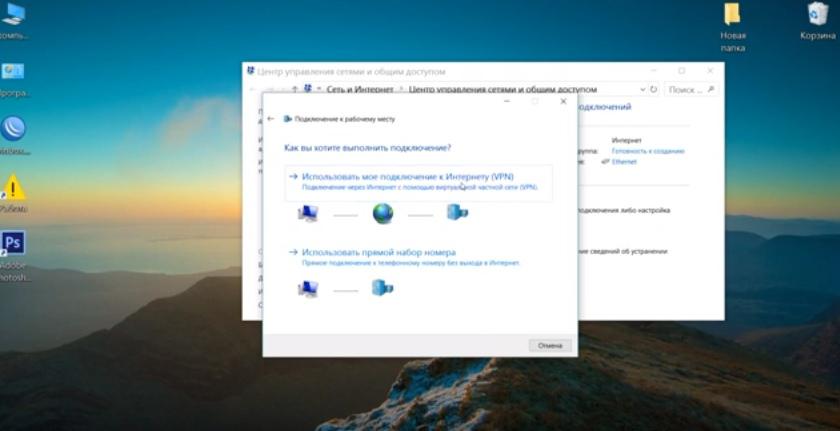Viewport: 840px width, 431px height.
Task: Click the Ethernet connection link
Action: pyautogui.click(x=625, y=161)
